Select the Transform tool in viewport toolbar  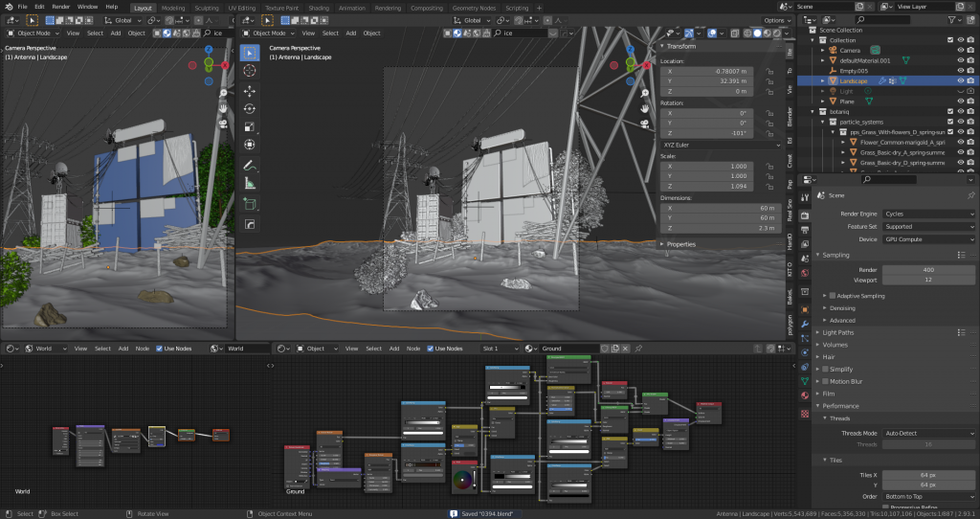(250, 145)
